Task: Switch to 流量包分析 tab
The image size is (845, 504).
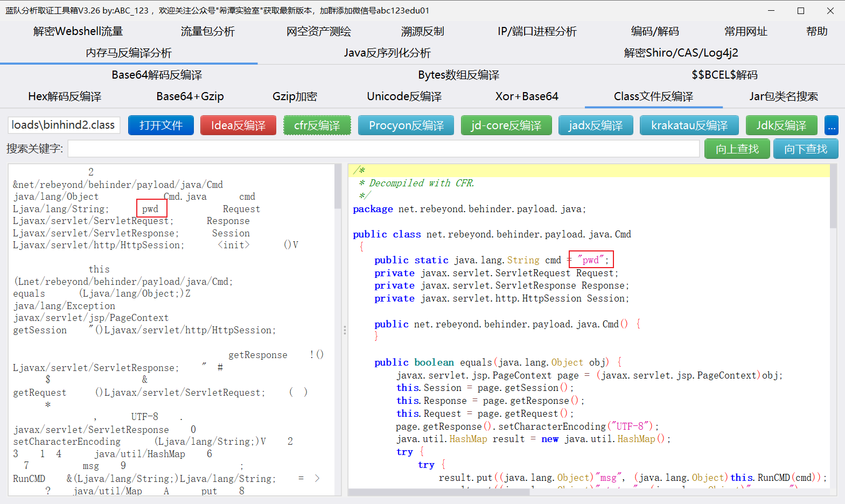Action: [207, 31]
